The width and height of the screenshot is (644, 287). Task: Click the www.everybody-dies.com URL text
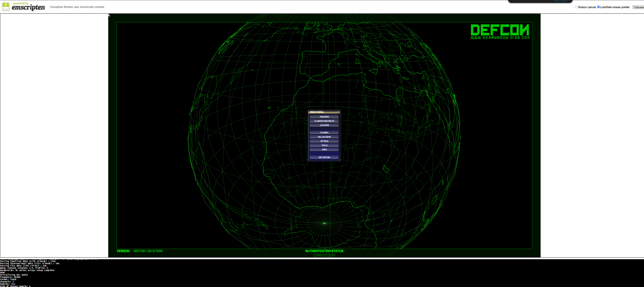[x=500, y=38]
